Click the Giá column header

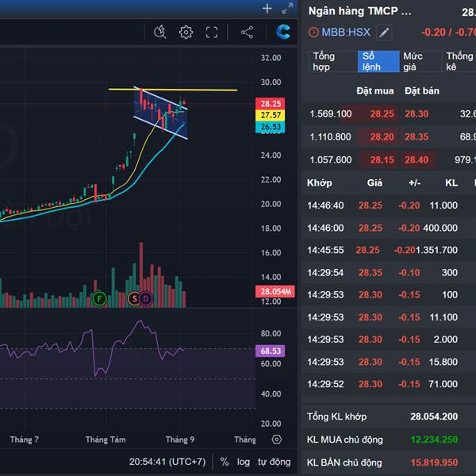pyautogui.click(x=374, y=182)
